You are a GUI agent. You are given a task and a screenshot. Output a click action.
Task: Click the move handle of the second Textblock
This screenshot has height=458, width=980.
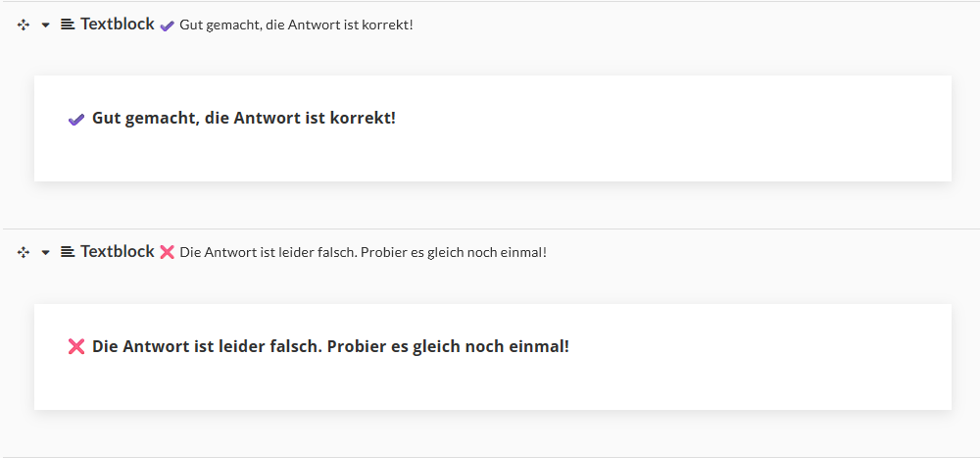[x=24, y=252]
